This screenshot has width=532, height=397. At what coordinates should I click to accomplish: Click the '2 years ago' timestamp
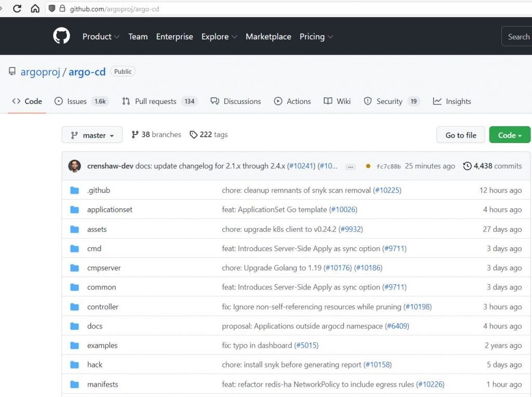503,346
